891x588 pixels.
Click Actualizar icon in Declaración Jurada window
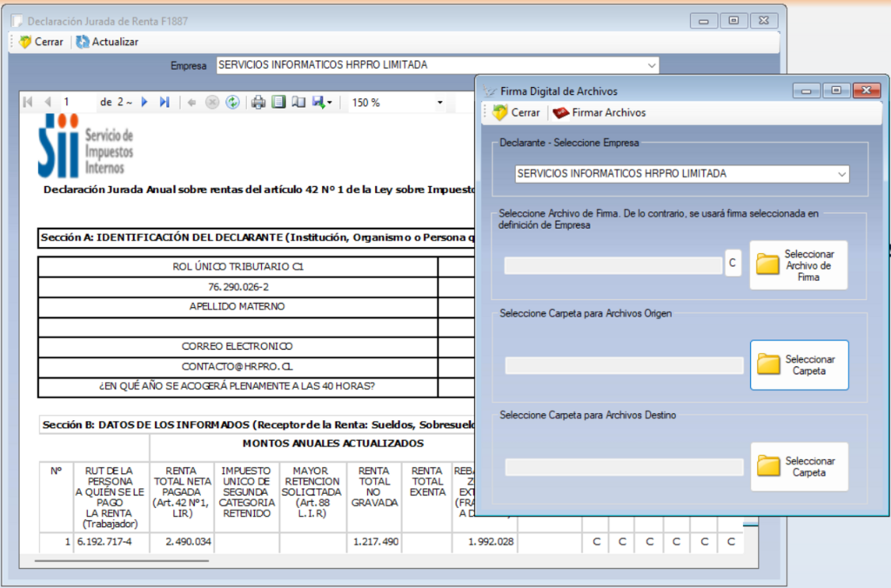click(x=83, y=42)
